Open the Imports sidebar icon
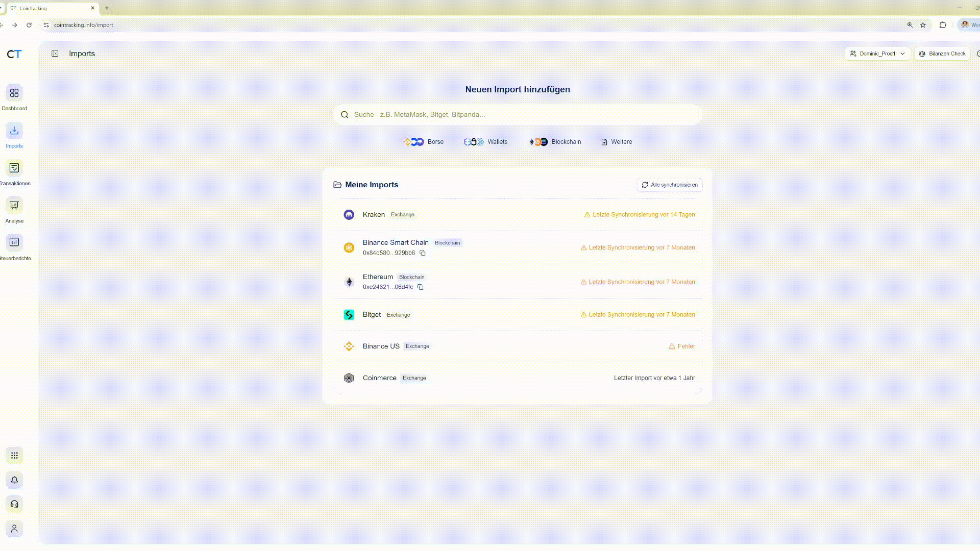980x551 pixels. click(x=14, y=131)
